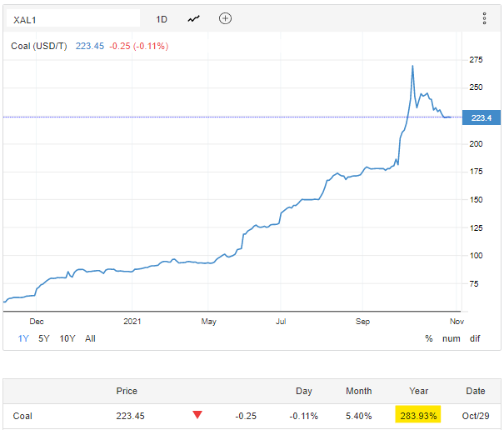
Task: Click the Date column header
Action: coord(476,391)
